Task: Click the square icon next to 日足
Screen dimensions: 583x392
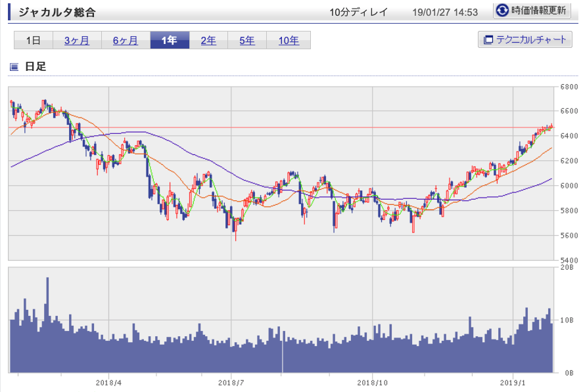Action: 14,66
